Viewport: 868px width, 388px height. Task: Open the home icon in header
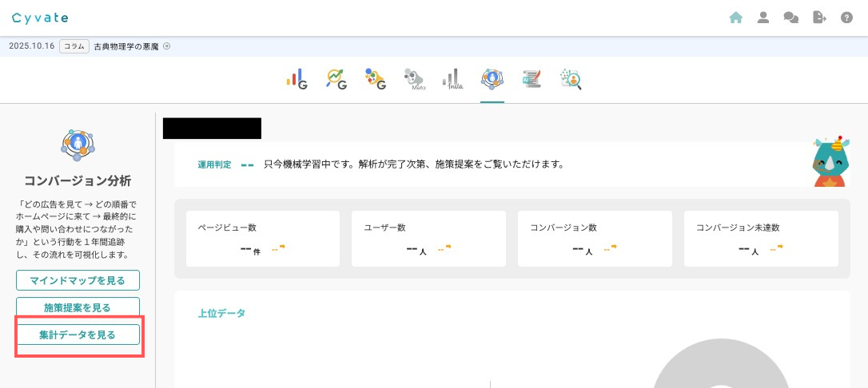[735, 18]
